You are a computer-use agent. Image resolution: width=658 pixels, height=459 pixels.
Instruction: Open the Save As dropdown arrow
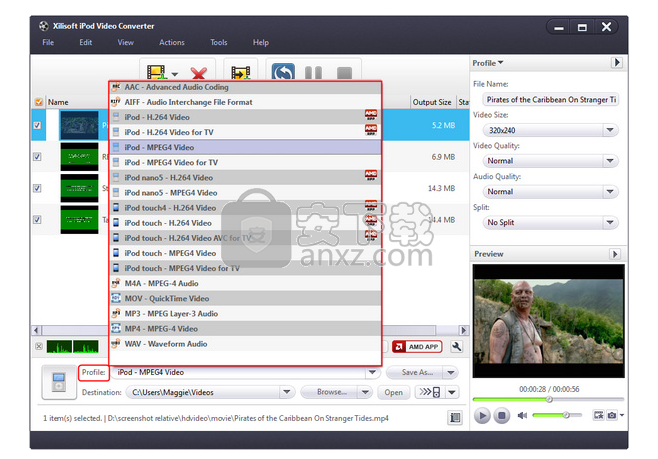(451, 373)
